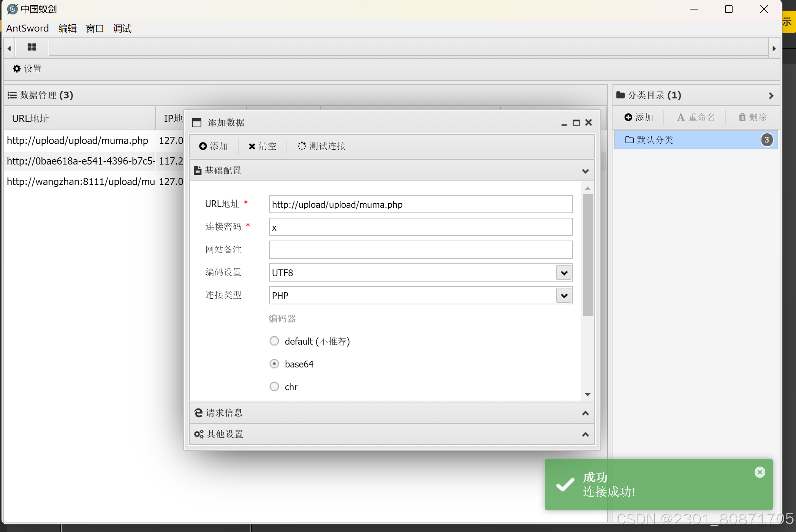Open the 编辑 menu

67,28
